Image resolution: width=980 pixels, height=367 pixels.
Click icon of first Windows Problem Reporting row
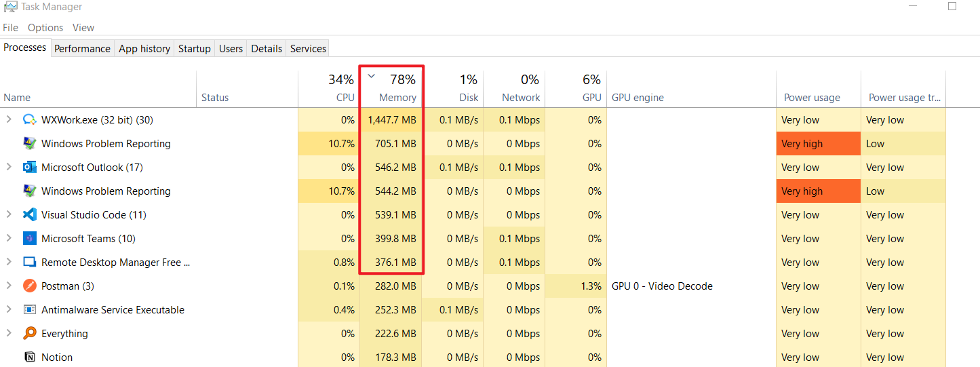pyautogui.click(x=29, y=144)
